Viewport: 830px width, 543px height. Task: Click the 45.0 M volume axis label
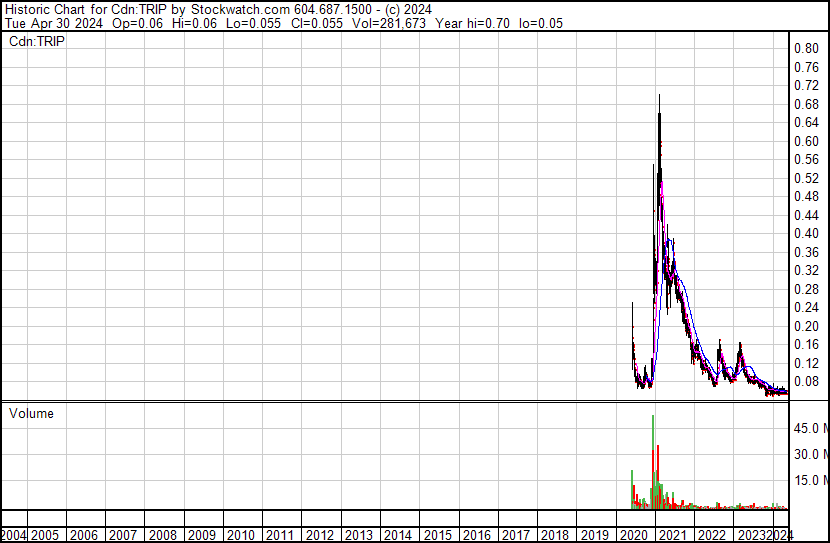coord(810,428)
